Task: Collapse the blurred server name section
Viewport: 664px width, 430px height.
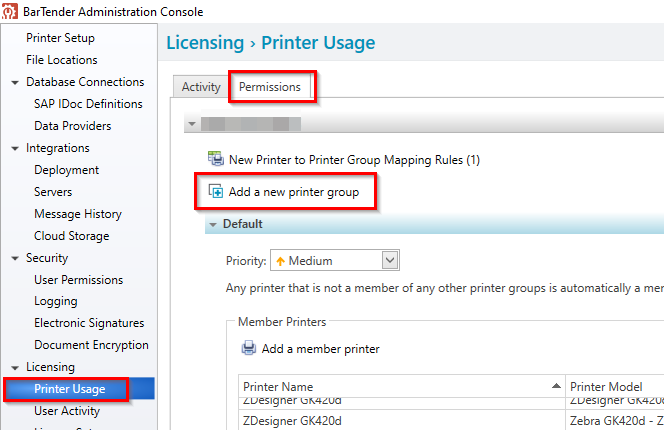Action: [192, 124]
